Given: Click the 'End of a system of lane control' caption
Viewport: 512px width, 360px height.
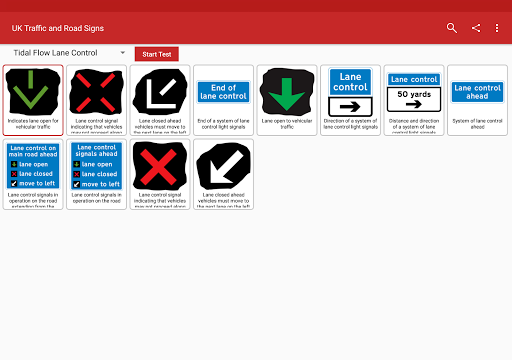Looking at the screenshot, I should [223, 124].
